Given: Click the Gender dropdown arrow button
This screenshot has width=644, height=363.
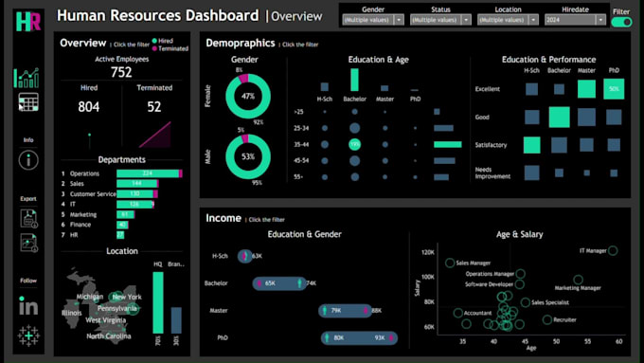Looking at the screenshot, I should 399,20.
